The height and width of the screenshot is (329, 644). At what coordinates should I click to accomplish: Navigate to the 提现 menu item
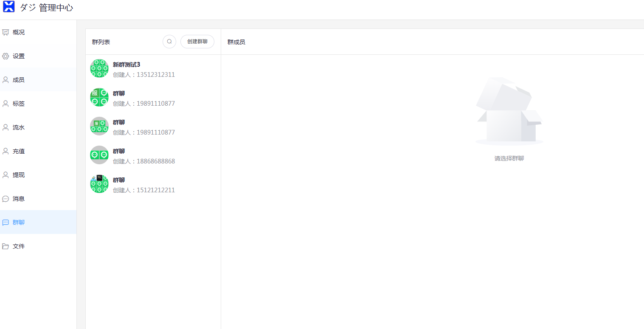19,175
